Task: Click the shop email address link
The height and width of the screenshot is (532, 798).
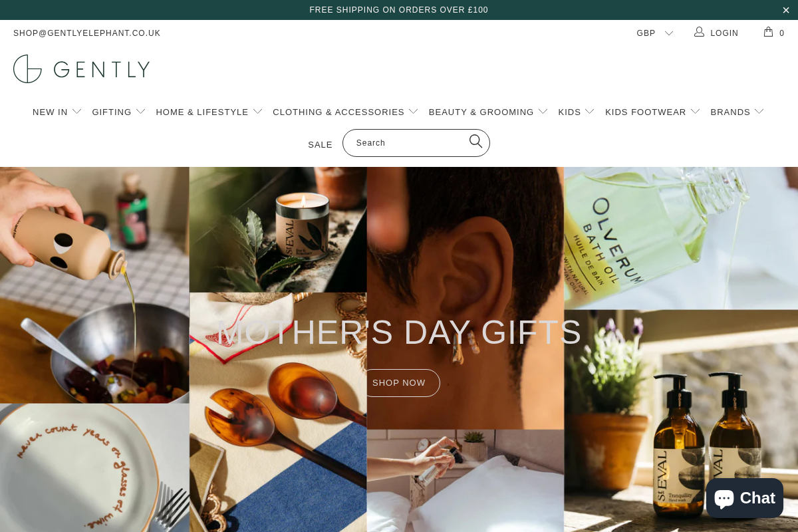Action: [87, 33]
